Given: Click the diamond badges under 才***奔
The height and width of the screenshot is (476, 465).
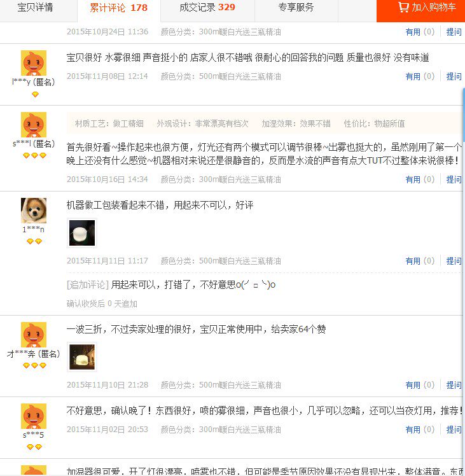Looking at the screenshot, I should [x=34, y=365].
